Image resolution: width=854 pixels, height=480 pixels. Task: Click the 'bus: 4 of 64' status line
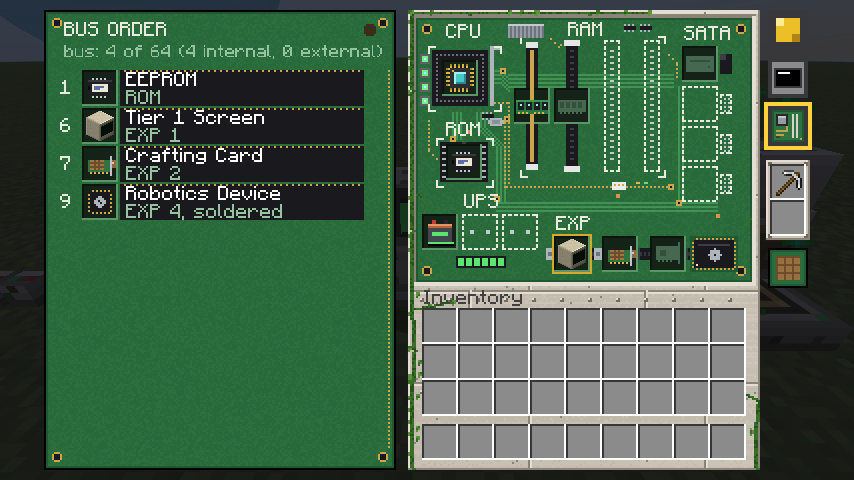[x=223, y=51]
